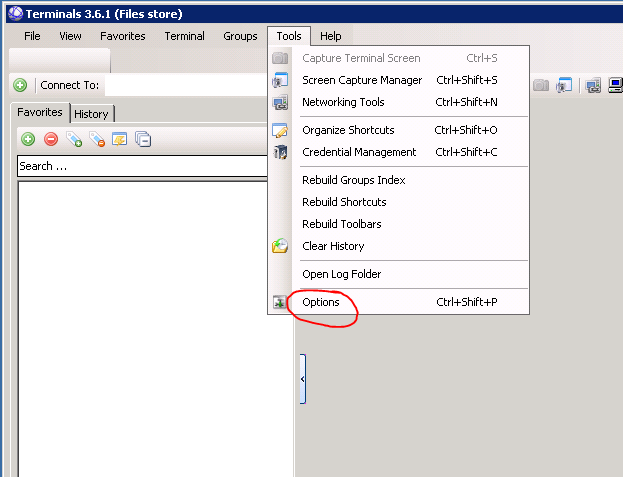Choose Clear History menu entry

tap(399, 246)
